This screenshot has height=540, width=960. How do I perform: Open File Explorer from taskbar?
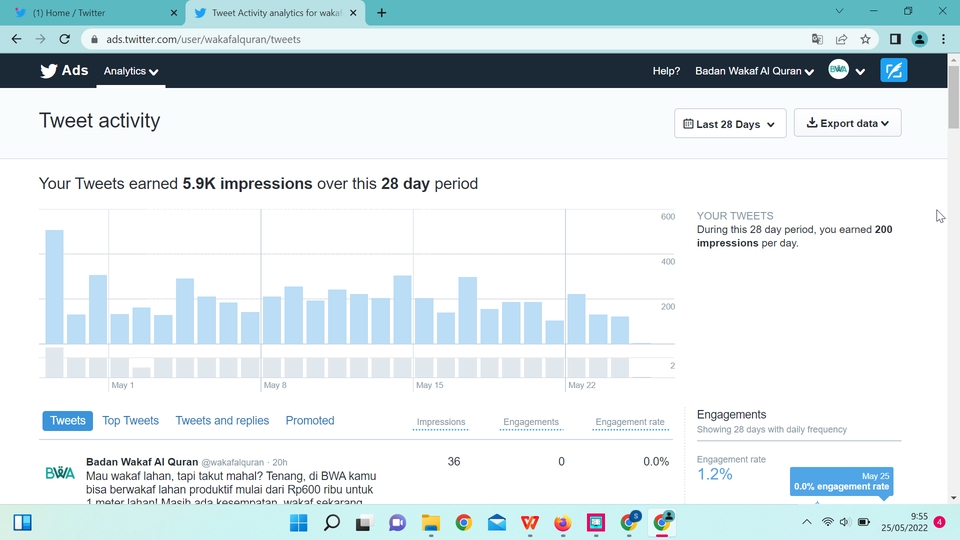click(430, 523)
